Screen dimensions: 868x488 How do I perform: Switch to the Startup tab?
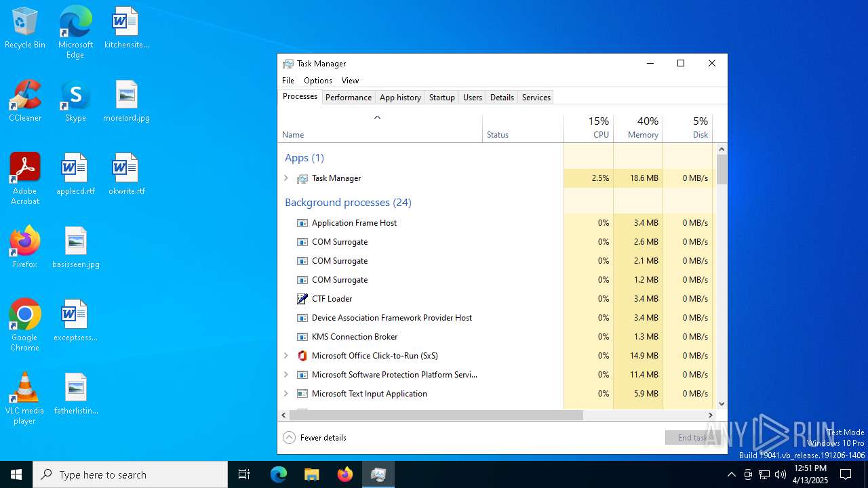[x=442, y=98]
